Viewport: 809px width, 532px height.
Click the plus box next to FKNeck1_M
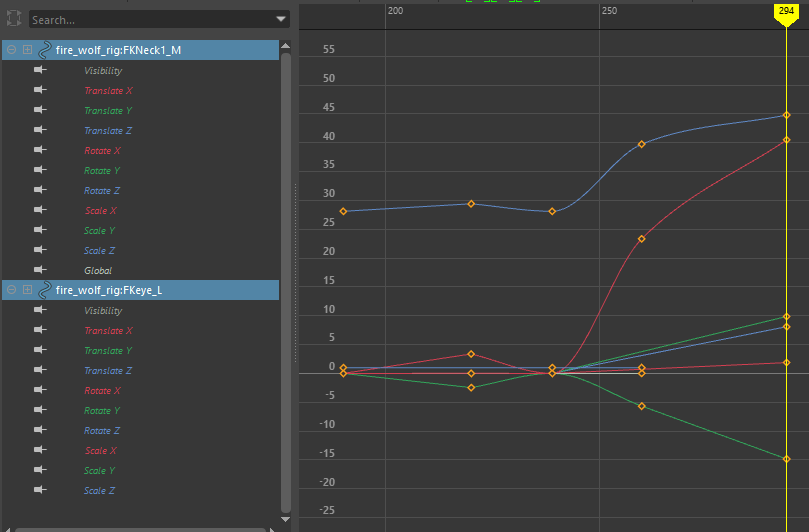click(x=27, y=50)
